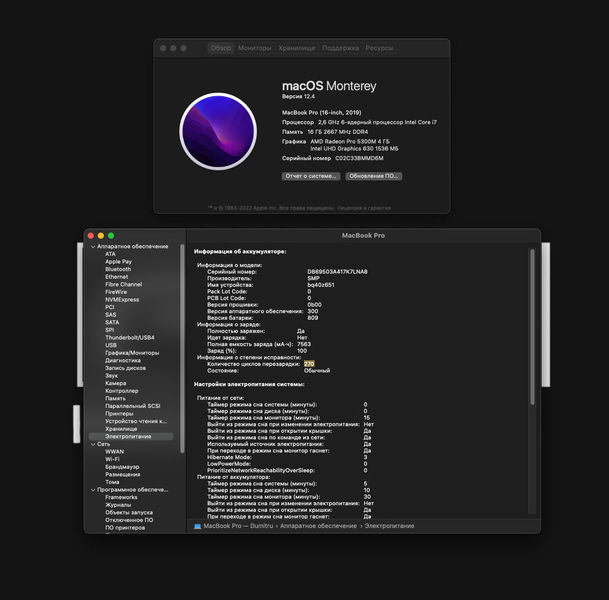Click the battery info pane scrollbar
Image resolution: width=609 pixels, height=600 pixels.
pyautogui.click(x=532, y=327)
